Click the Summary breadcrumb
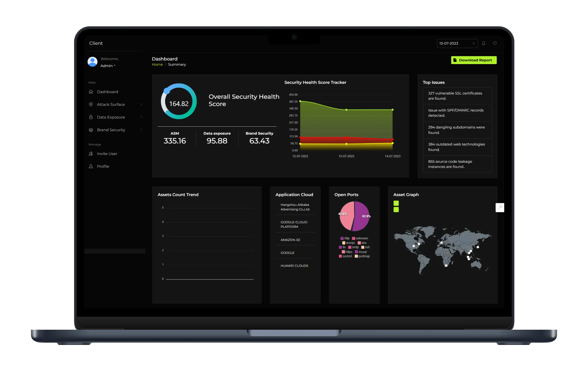The height and width of the screenshot is (371, 588). pyautogui.click(x=177, y=64)
